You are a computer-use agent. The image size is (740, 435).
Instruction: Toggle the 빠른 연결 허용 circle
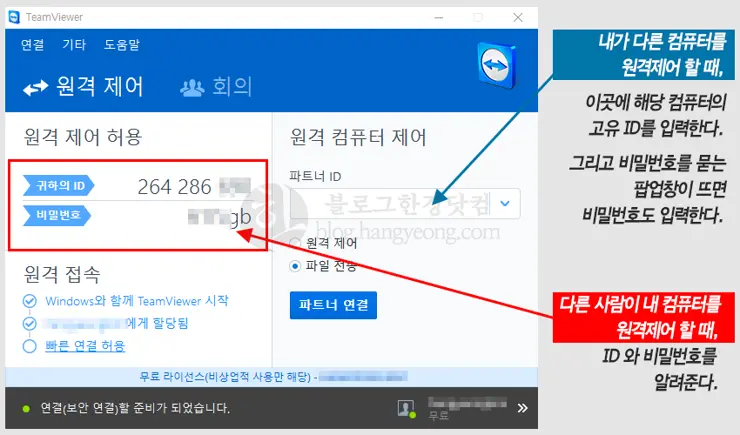(x=29, y=346)
